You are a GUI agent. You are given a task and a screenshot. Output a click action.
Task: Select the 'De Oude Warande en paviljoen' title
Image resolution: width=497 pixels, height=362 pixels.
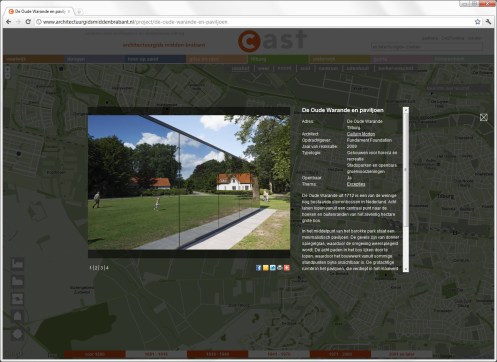[342, 110]
